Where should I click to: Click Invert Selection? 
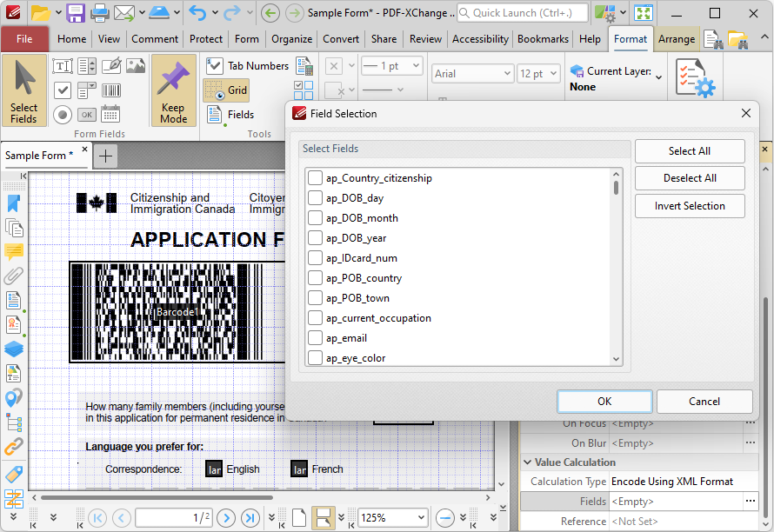[690, 206]
